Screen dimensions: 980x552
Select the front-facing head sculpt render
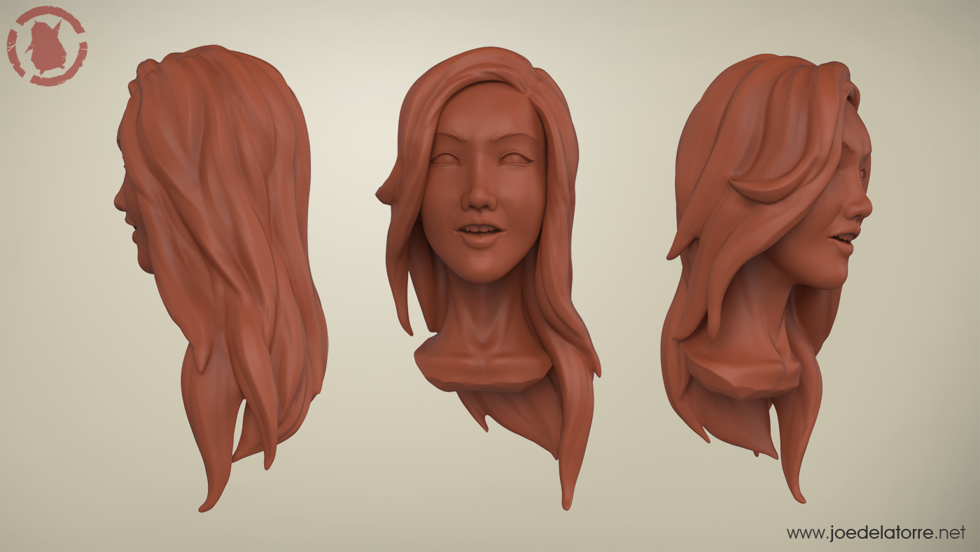pos(488,277)
